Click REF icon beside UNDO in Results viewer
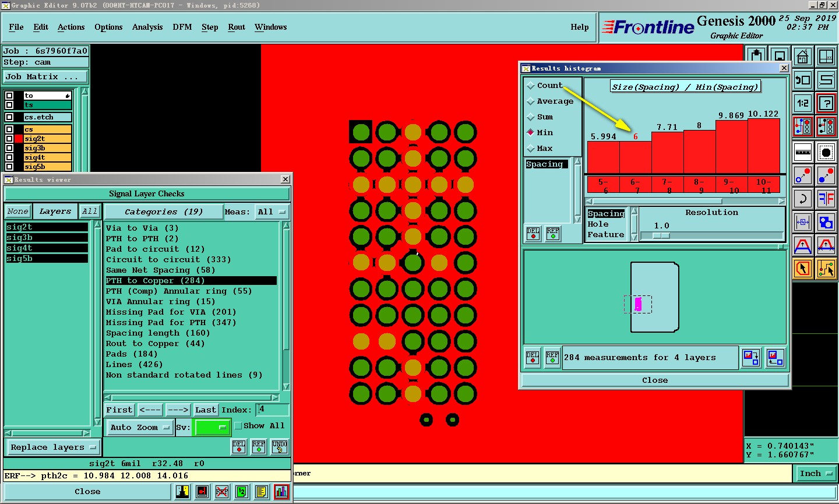 pos(259,447)
